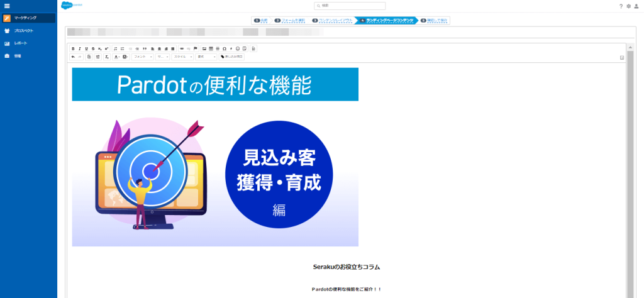Insert a block quote
The image size is (644, 298).
(145, 49)
